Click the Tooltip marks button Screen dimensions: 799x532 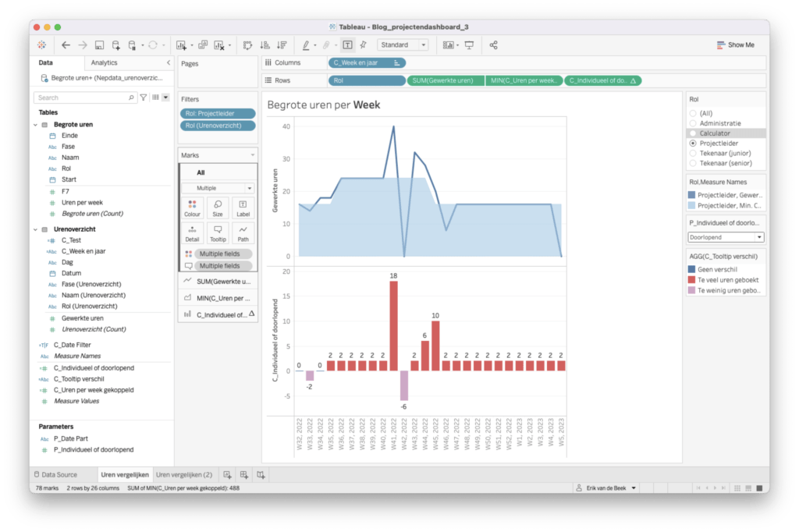click(218, 232)
